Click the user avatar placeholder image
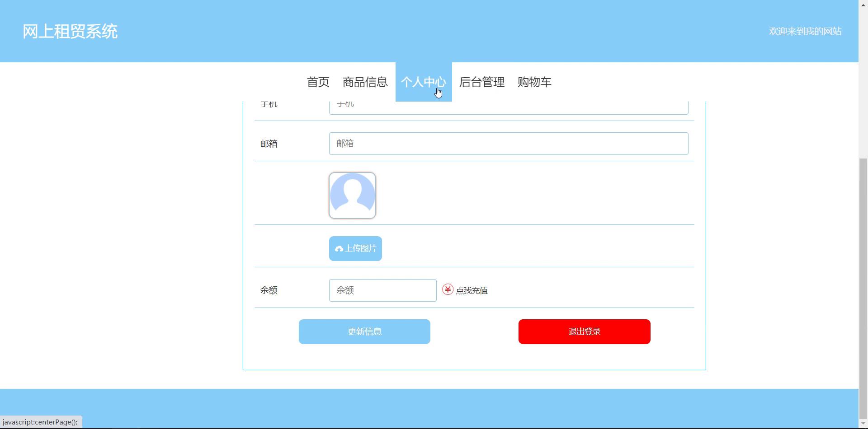 (x=352, y=196)
